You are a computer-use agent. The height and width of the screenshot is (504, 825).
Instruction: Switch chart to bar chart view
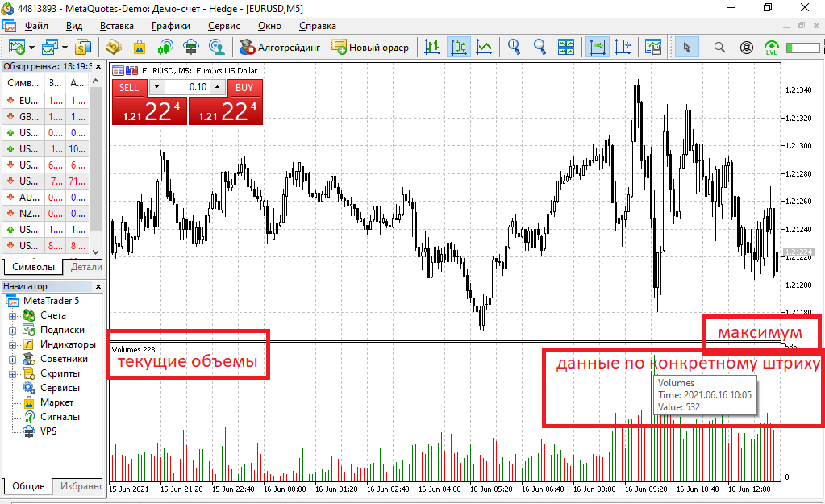432,47
